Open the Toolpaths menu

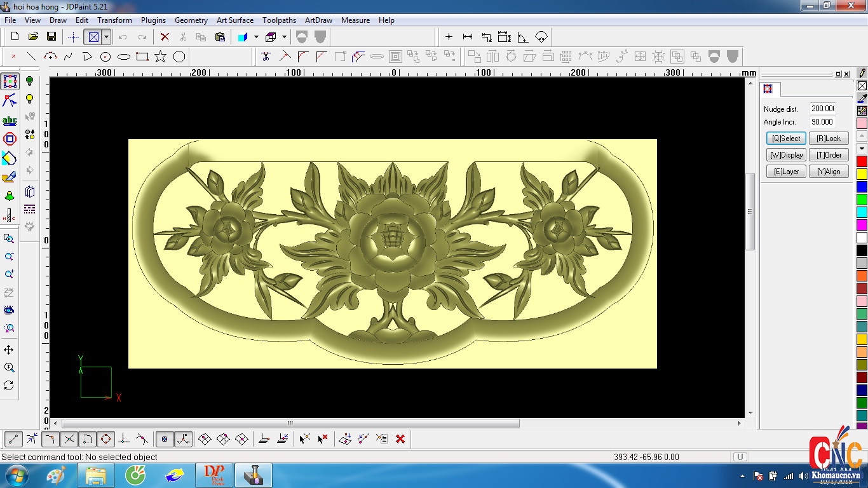click(279, 20)
